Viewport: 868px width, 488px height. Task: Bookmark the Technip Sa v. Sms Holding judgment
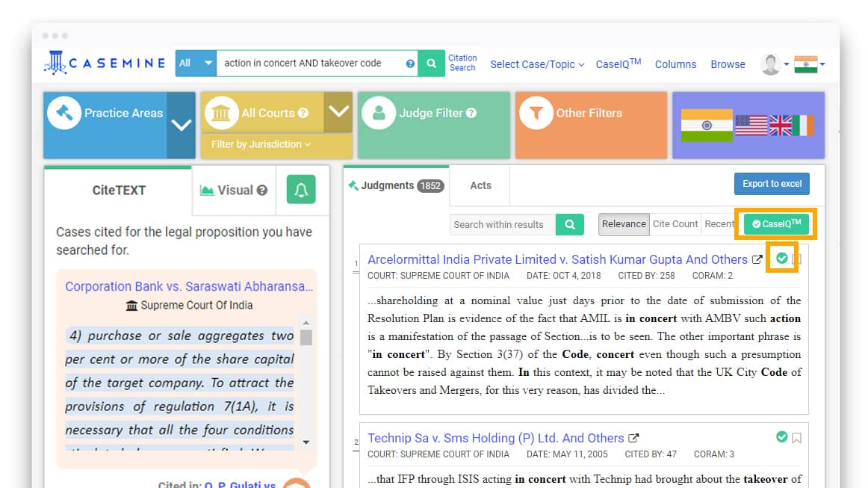click(796, 437)
